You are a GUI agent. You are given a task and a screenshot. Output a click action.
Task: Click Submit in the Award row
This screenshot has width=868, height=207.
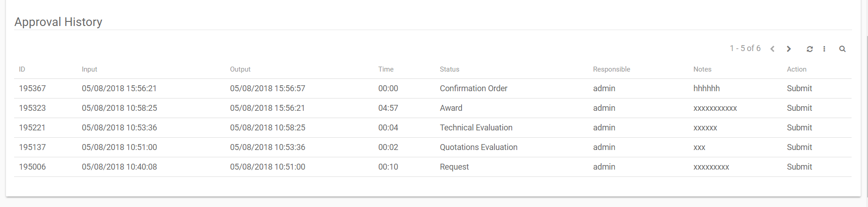tap(799, 108)
